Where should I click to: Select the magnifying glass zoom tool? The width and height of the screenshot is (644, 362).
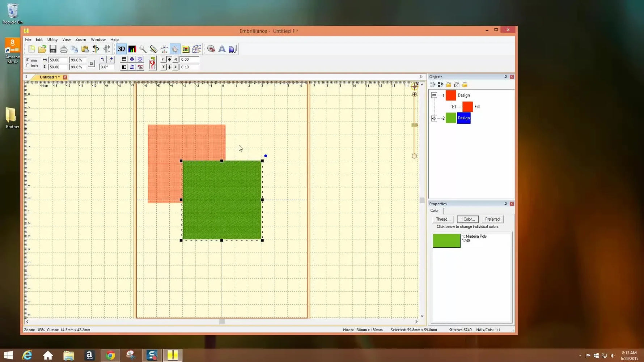(143, 49)
